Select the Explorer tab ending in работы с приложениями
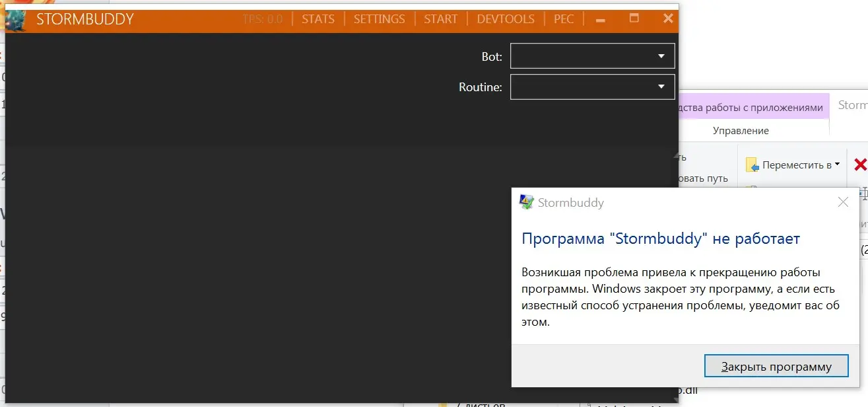868x407 pixels. coord(752,107)
